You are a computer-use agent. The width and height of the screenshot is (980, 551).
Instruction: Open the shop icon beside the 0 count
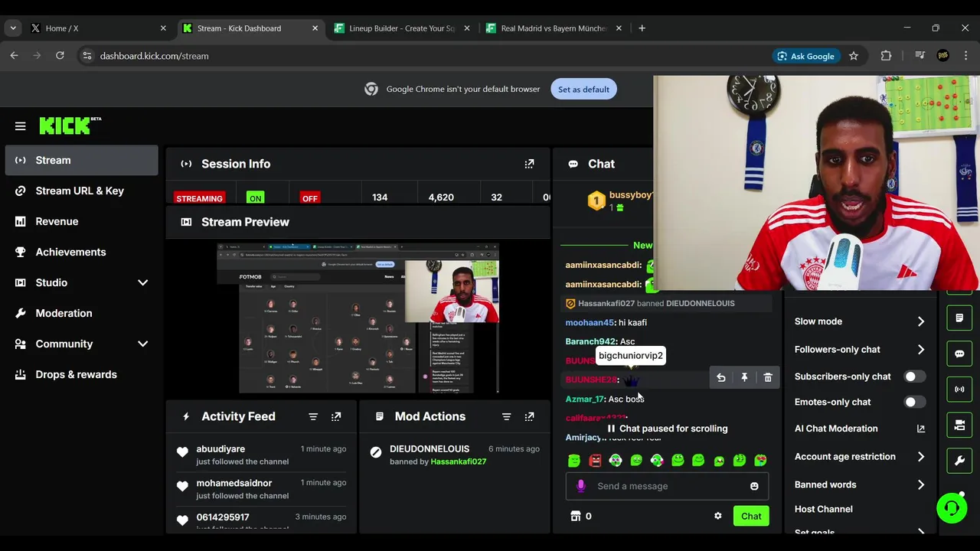[x=576, y=517]
